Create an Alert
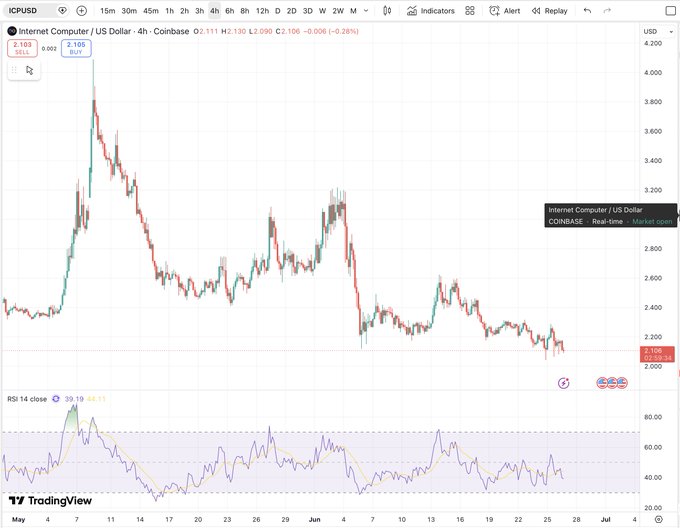680x528 pixels. tap(505, 11)
